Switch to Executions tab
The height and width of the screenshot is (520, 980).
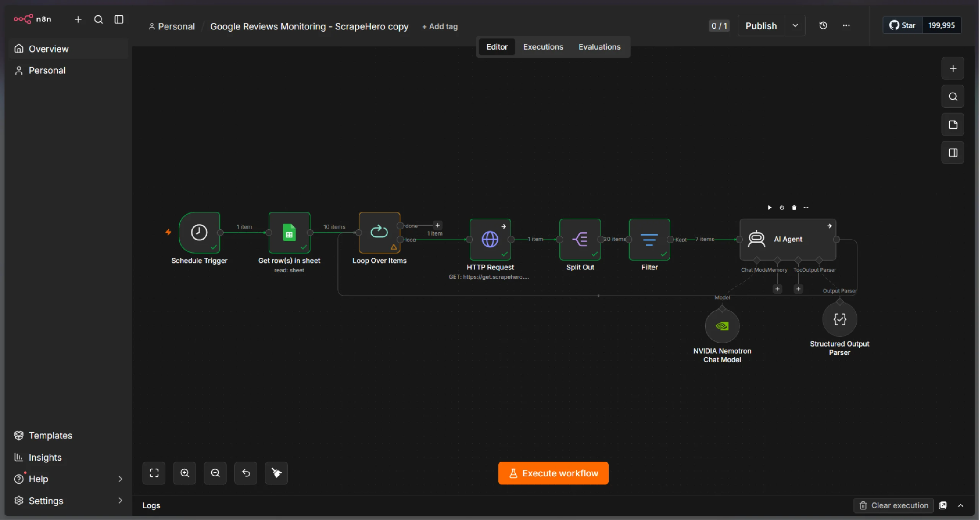point(543,47)
